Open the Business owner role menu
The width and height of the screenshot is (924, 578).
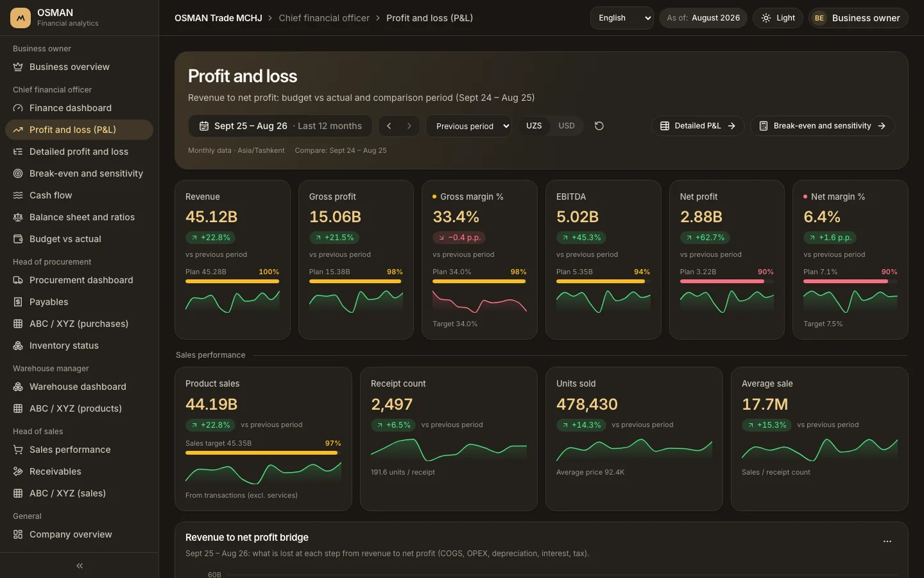[859, 18]
